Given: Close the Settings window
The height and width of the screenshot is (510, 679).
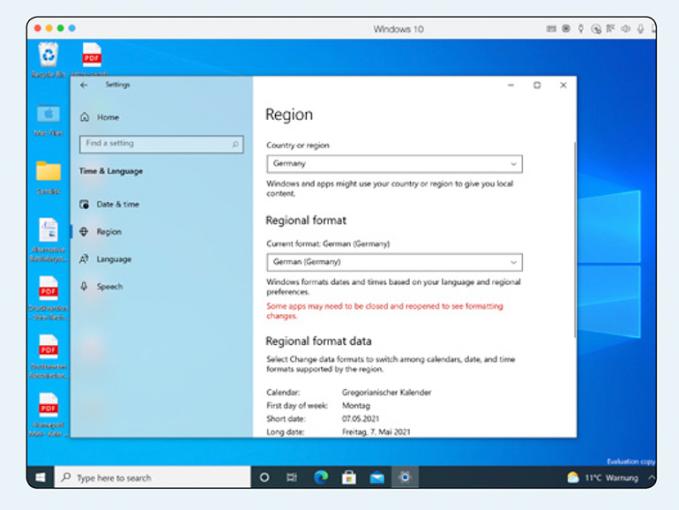Looking at the screenshot, I should (563, 85).
